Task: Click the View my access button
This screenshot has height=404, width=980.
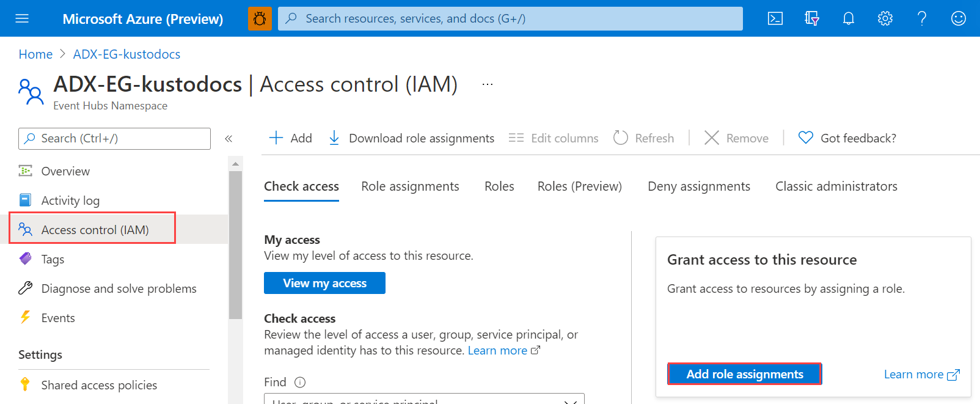Action: coord(324,283)
